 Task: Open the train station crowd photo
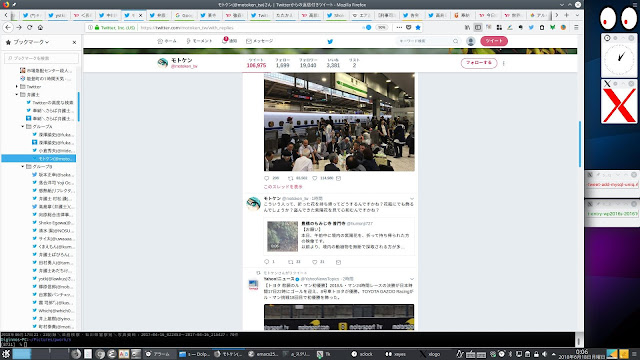pos(339,122)
